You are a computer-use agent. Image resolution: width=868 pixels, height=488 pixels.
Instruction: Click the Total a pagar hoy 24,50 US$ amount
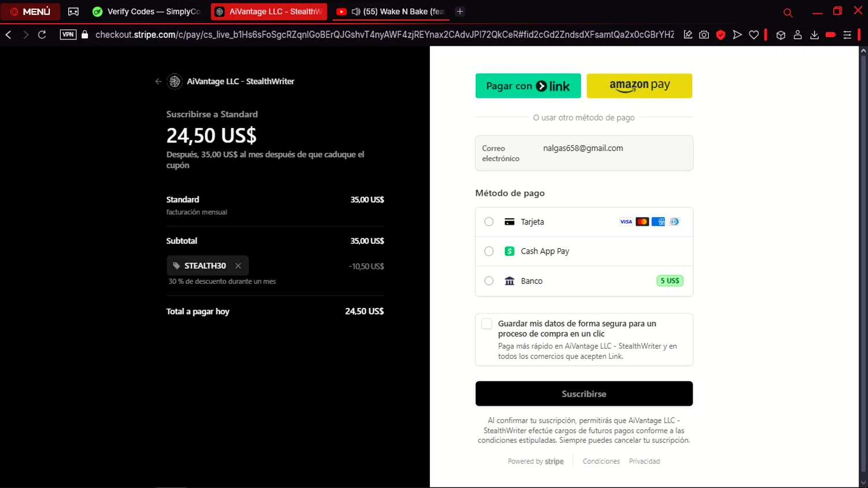(x=365, y=311)
